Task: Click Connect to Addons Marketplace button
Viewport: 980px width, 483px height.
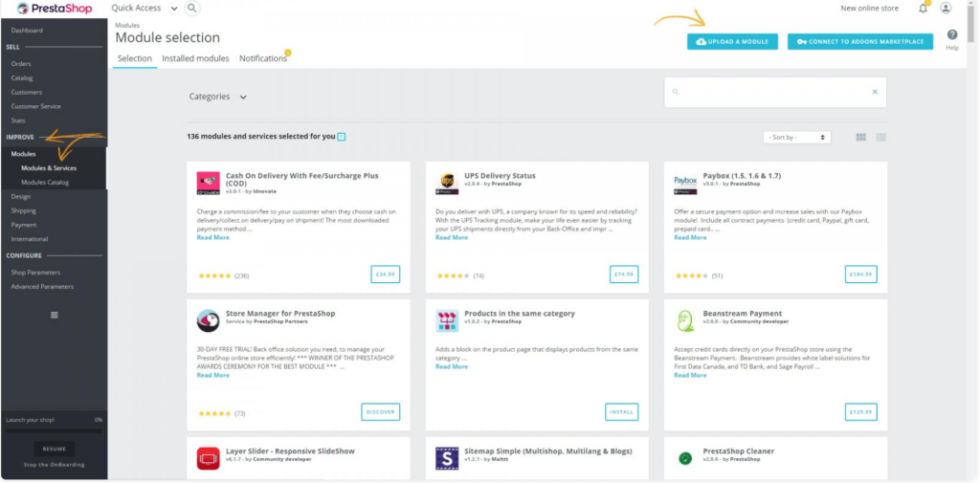Action: click(x=860, y=42)
